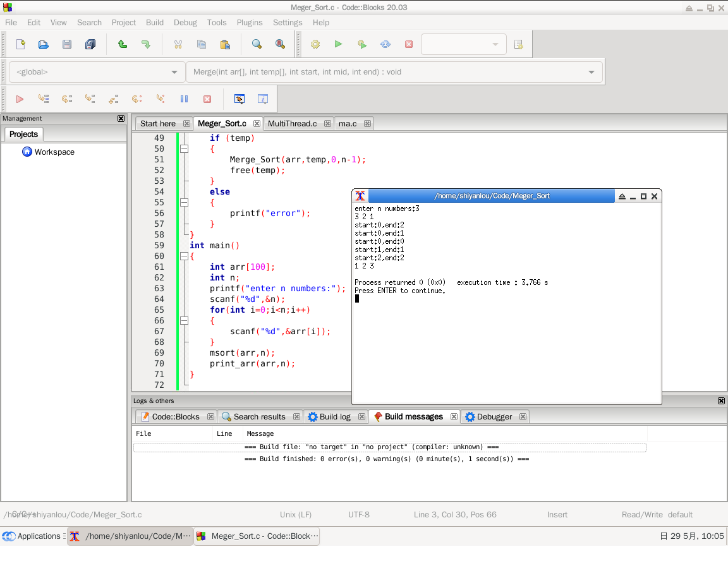The height and width of the screenshot is (566, 728).
Task: Open the Build menu
Action: click(x=155, y=22)
